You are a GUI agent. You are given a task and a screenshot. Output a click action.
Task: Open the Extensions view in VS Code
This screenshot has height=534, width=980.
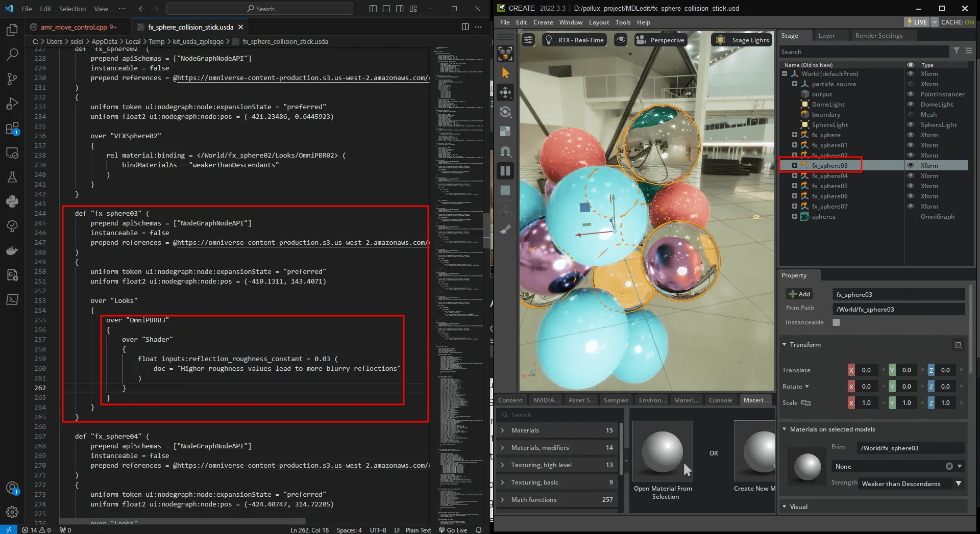coord(12,129)
